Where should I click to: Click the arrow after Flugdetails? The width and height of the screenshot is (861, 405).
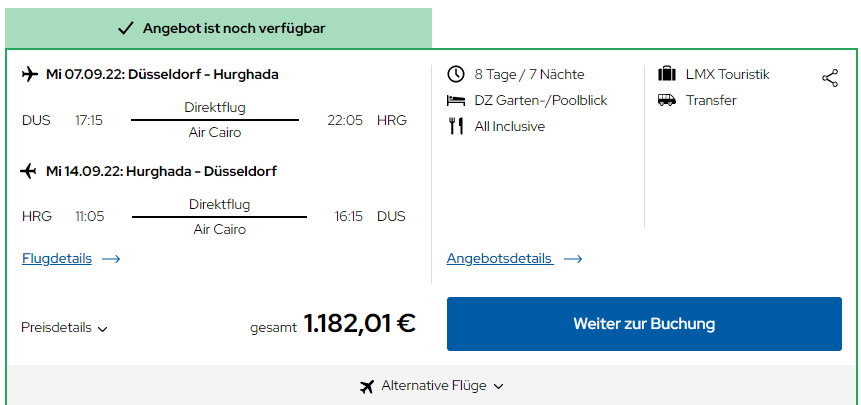[x=111, y=259]
